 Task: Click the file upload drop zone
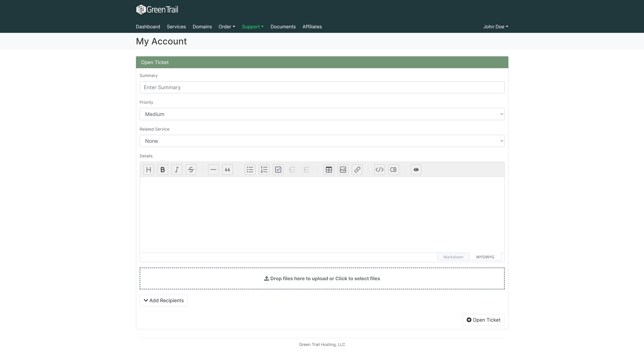[322, 279]
